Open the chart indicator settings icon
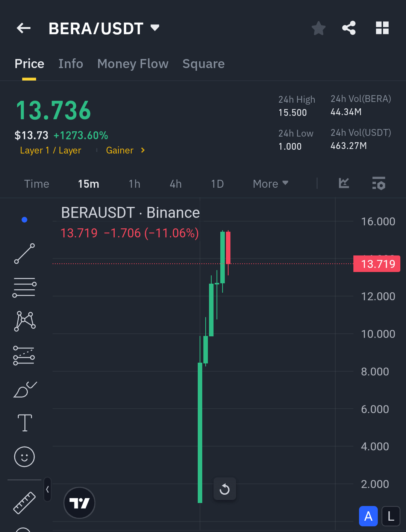The width and height of the screenshot is (406, 532). 379,183
